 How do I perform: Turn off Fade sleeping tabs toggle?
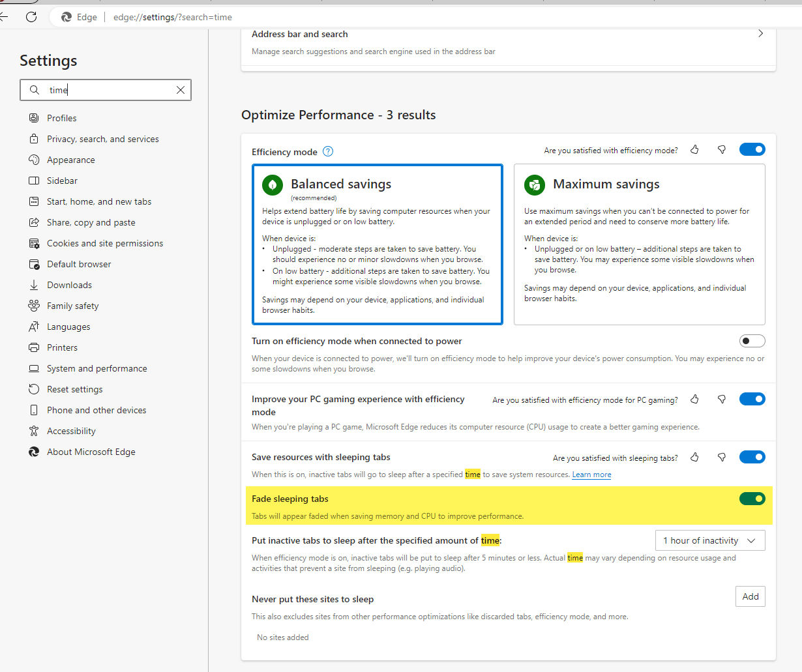752,499
